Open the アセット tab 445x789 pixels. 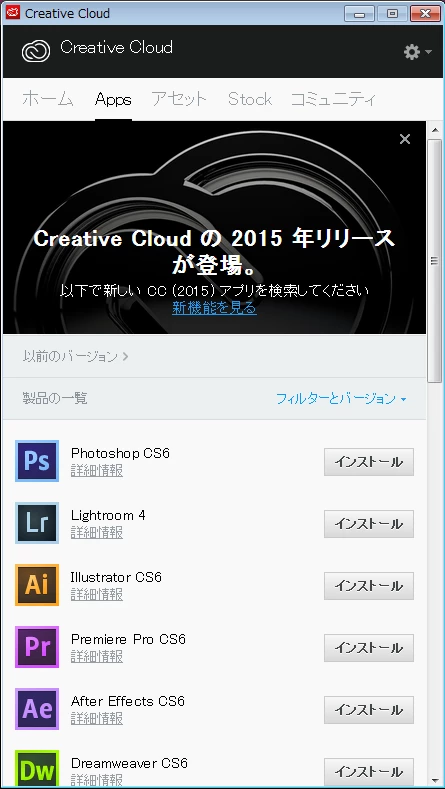[179, 99]
